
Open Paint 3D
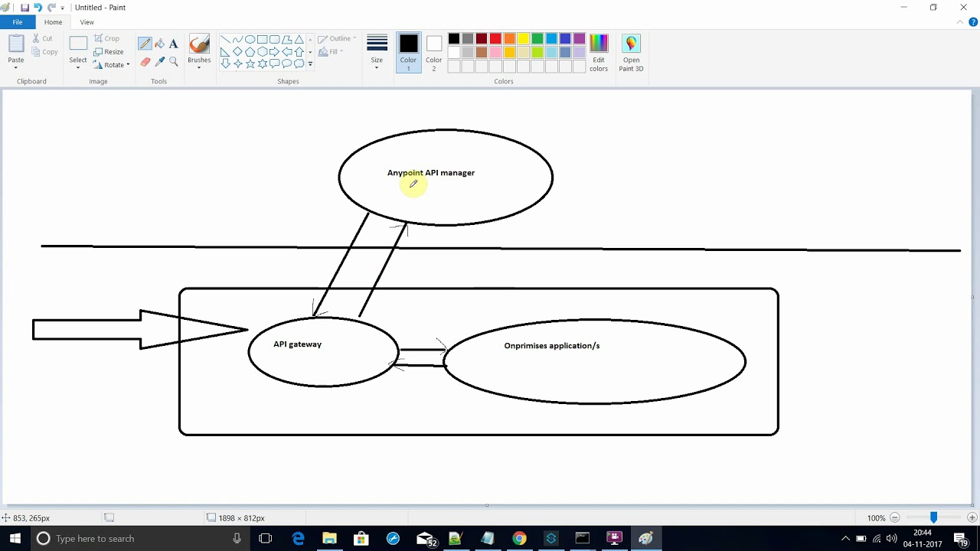tap(631, 54)
